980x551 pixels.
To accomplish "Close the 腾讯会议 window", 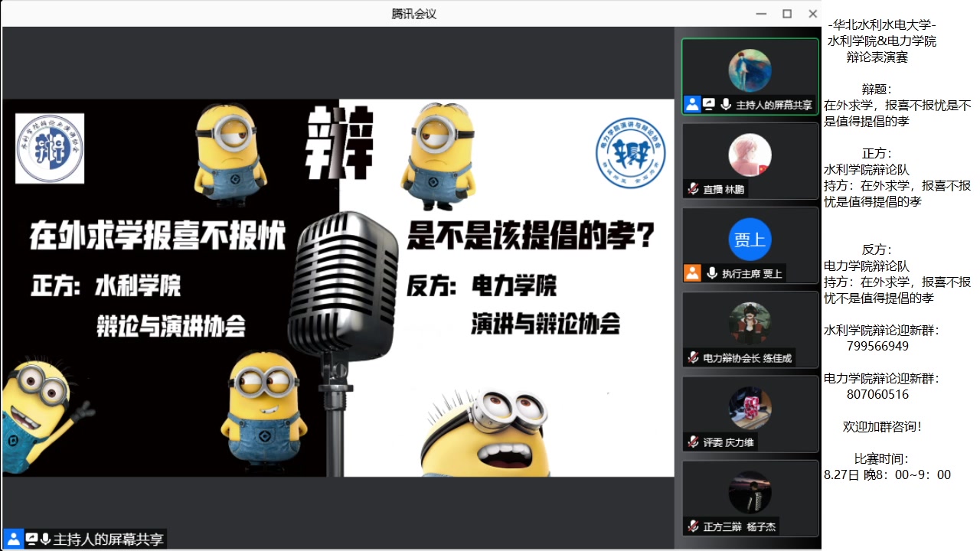I will click(x=813, y=14).
